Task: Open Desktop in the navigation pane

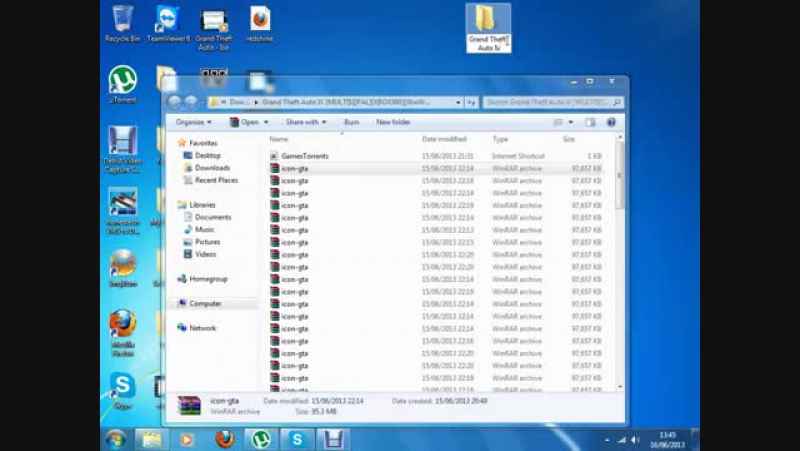Action: click(x=202, y=156)
